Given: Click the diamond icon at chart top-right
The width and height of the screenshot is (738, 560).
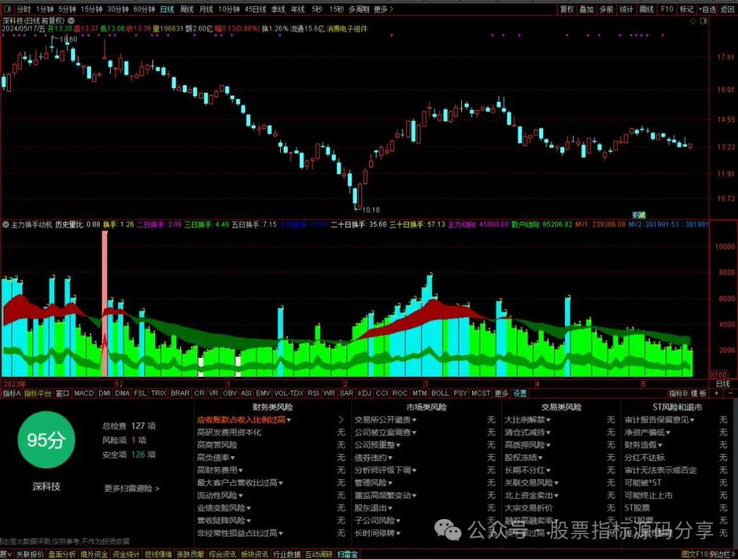Looking at the screenshot, I should 693,21.
